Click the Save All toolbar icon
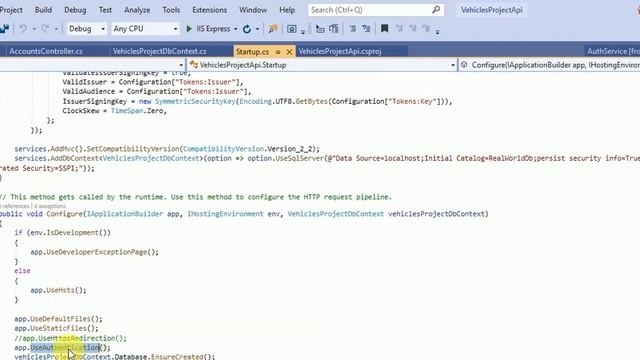640x360 pixels. point(4,29)
